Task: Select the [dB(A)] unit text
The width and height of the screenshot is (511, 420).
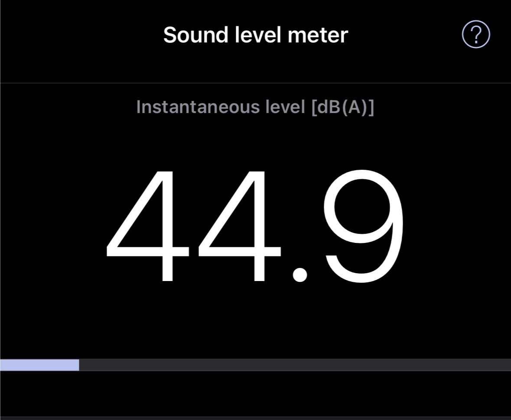Action: (x=342, y=107)
